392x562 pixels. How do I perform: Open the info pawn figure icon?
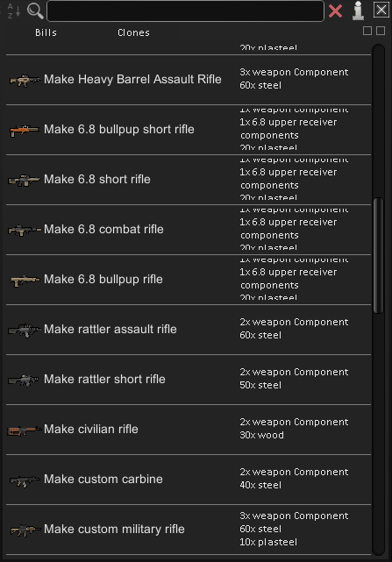point(358,11)
